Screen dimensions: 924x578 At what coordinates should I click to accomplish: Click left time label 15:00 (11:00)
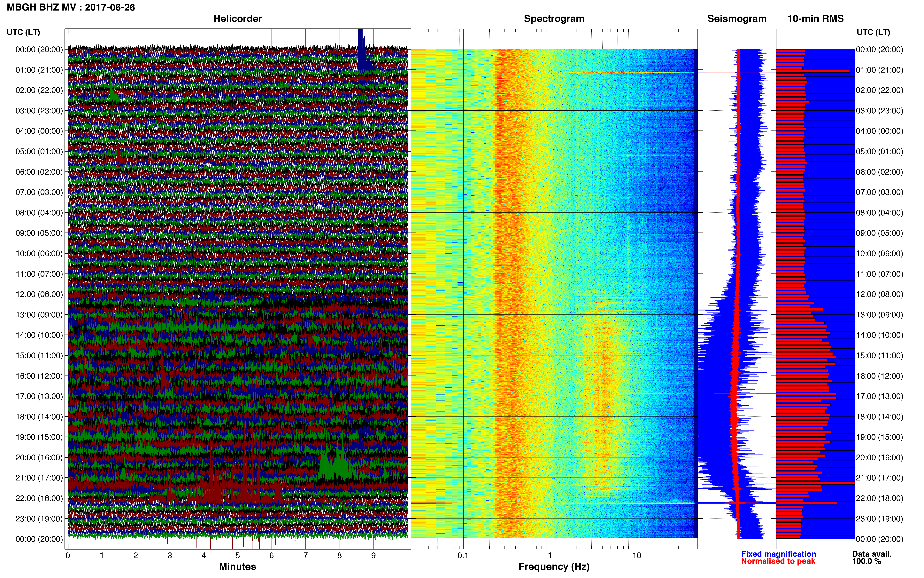point(39,355)
